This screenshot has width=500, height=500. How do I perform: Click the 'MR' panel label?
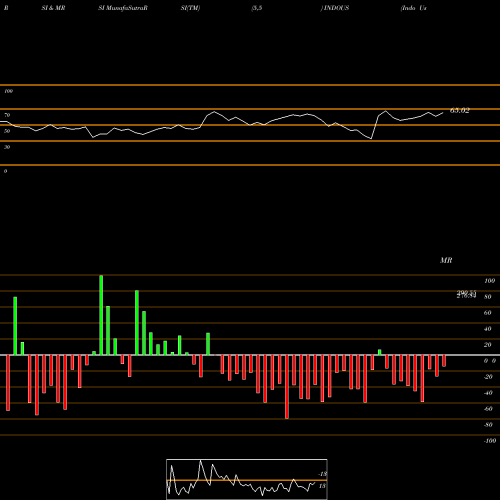click(x=446, y=260)
